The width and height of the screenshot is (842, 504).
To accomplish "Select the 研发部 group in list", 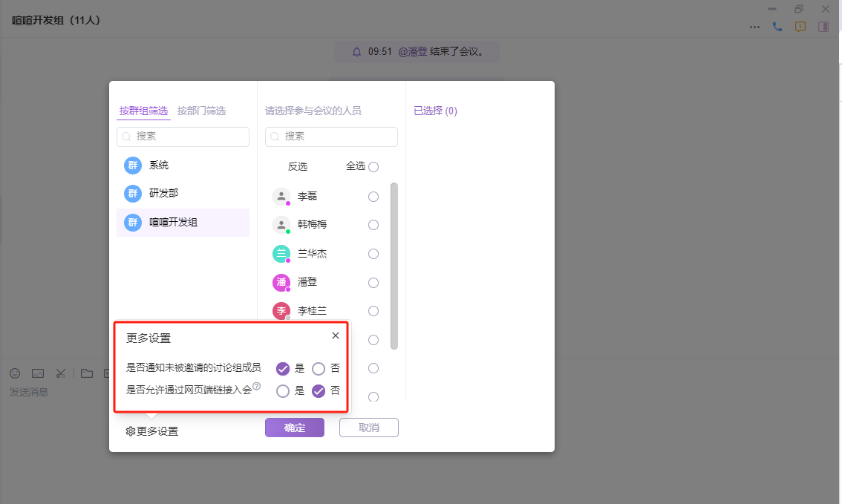I will point(163,193).
